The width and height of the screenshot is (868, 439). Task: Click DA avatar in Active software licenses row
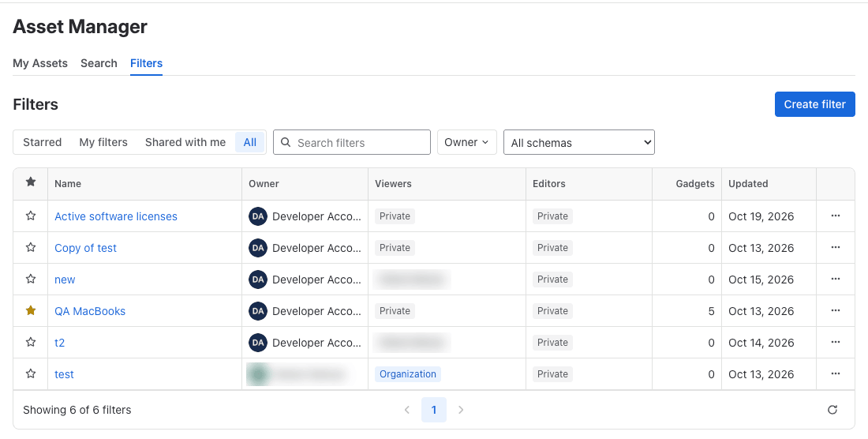[258, 216]
